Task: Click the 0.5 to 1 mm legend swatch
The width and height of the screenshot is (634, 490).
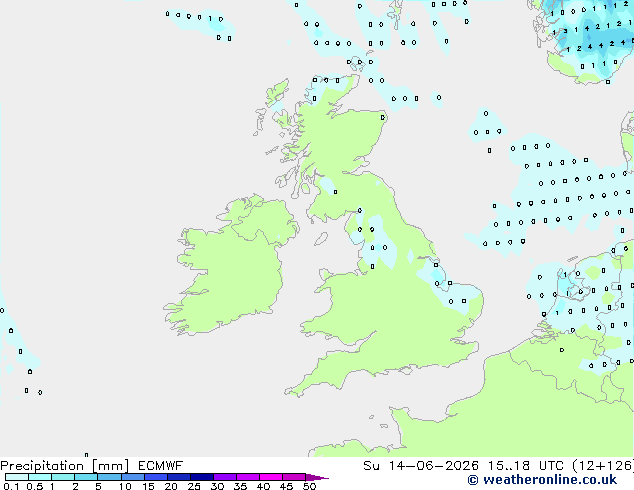Action: 40,477
